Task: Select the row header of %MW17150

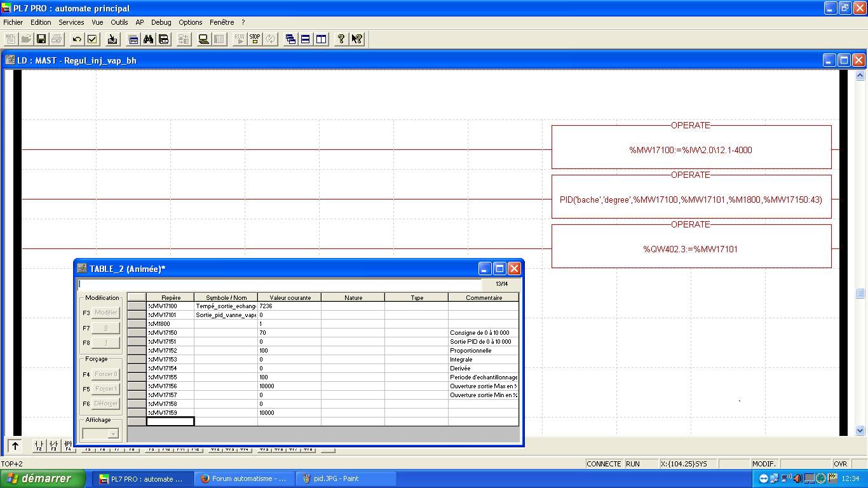Action: click(x=137, y=333)
